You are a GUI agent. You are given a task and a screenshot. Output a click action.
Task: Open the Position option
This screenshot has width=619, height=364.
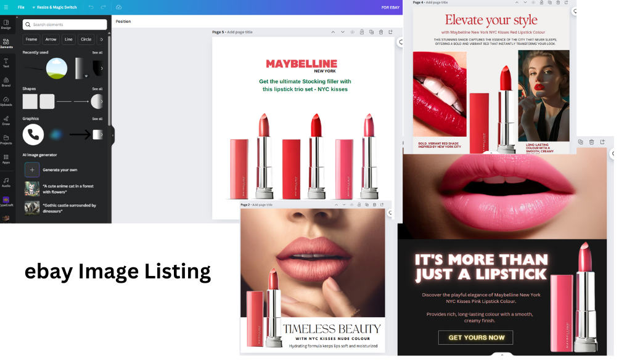123,22
